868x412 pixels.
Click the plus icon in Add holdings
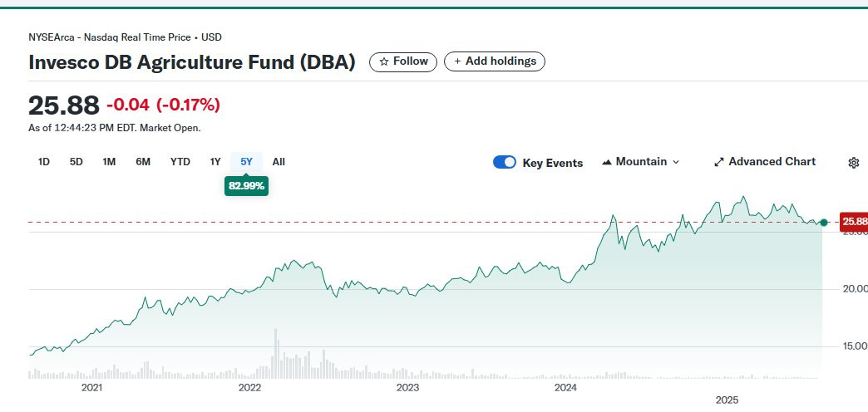click(457, 61)
